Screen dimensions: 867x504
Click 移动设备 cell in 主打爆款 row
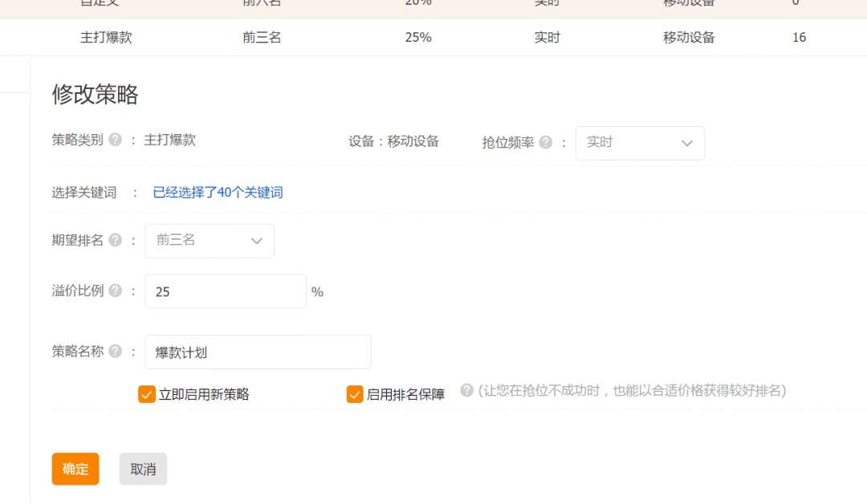(x=689, y=38)
